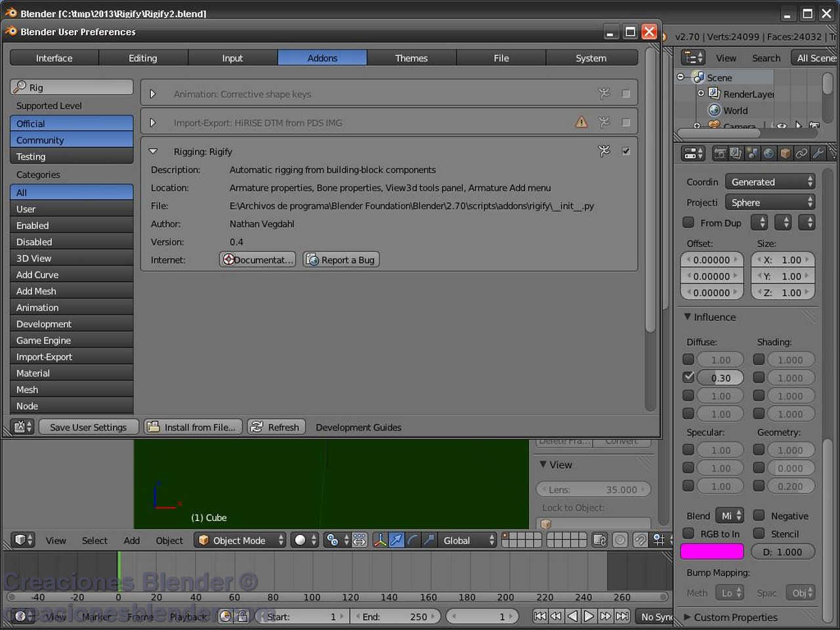This screenshot has width=840, height=630.
Task: Click the Report a Bug button
Action: (x=341, y=259)
